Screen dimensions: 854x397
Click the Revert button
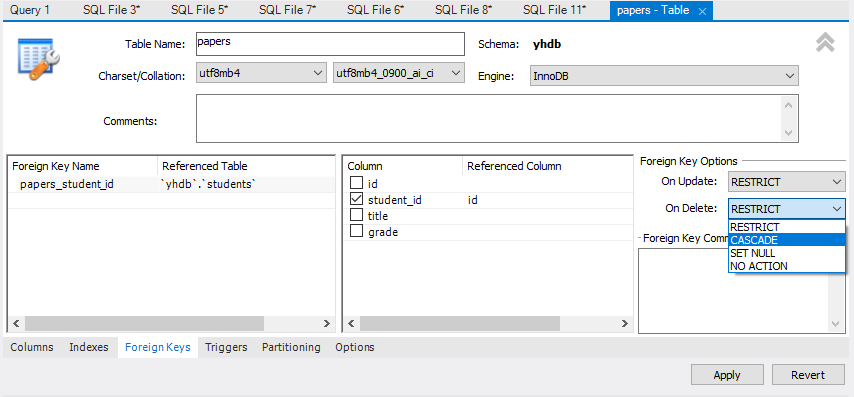pyautogui.click(x=808, y=375)
